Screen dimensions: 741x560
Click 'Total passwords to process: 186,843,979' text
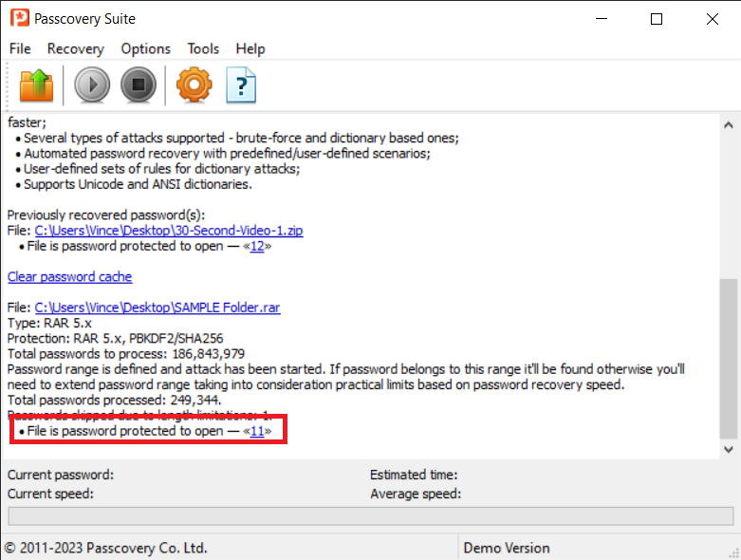coord(126,354)
